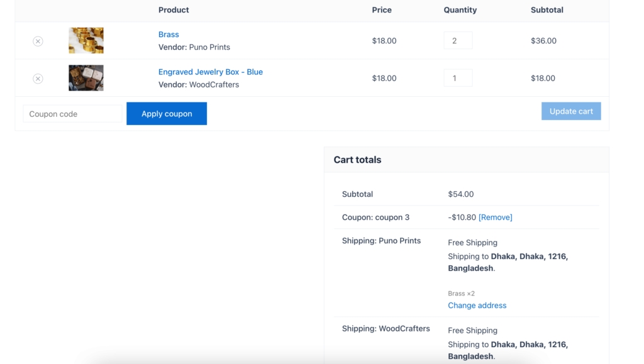
Task: Visit the WoodCrafters vendor store
Action: pyautogui.click(x=214, y=84)
